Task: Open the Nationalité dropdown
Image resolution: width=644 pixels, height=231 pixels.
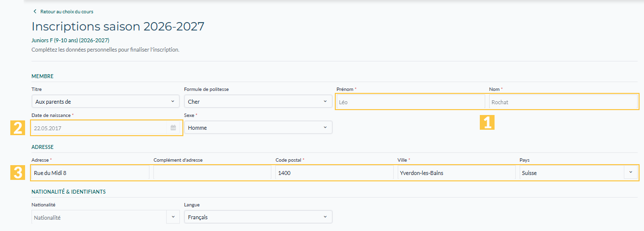Action: coord(105,217)
